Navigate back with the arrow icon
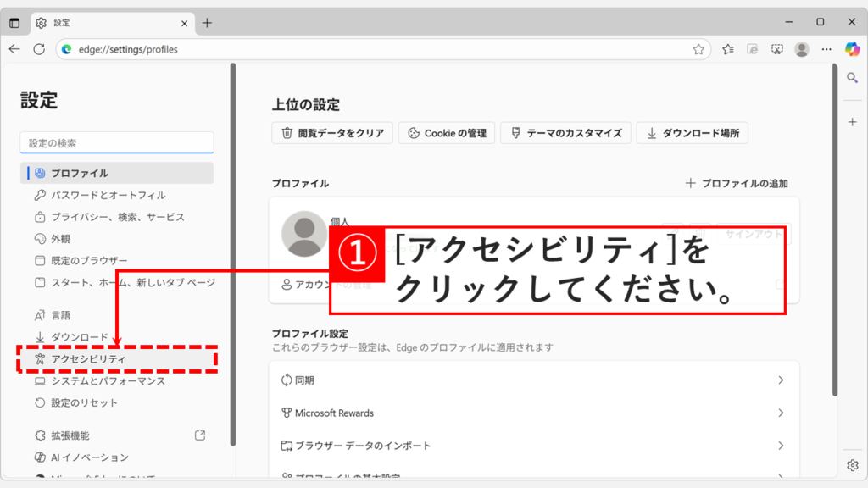The width and height of the screenshot is (868, 488). coord(14,49)
